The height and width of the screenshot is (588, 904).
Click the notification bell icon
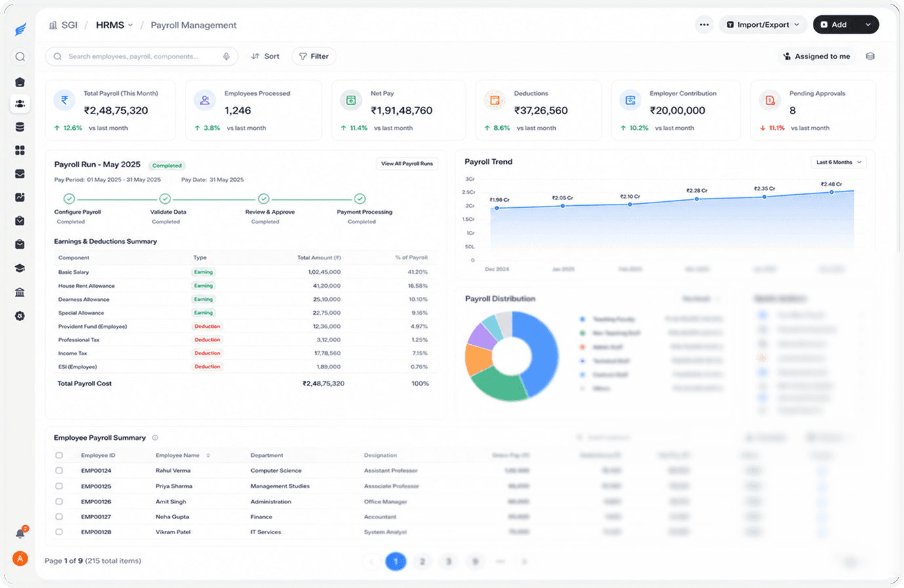[x=20, y=533]
